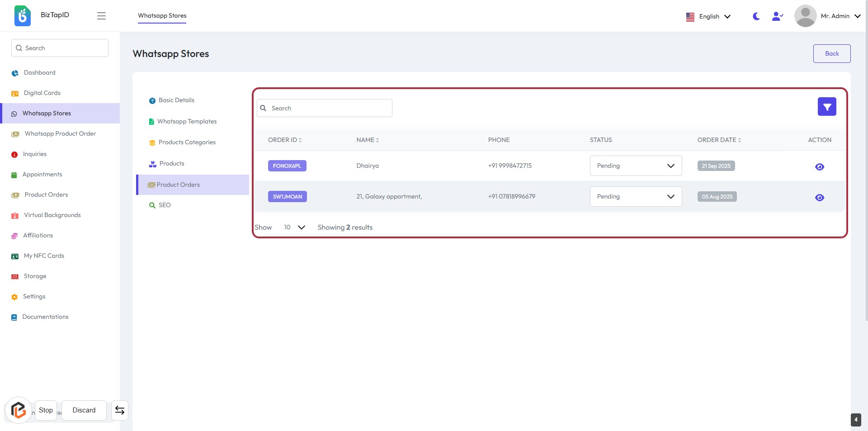This screenshot has width=868, height=431.
Task: View order SW1JMOAN with the eye icon
Action: point(819,198)
